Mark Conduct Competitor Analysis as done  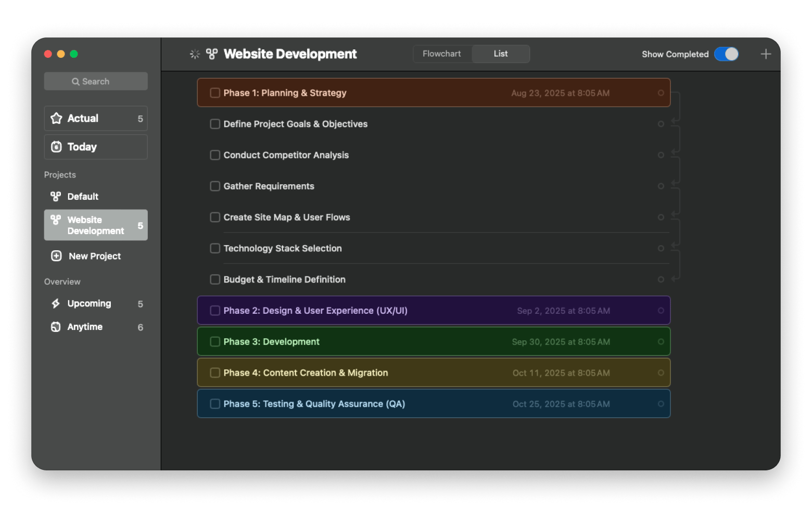point(215,155)
